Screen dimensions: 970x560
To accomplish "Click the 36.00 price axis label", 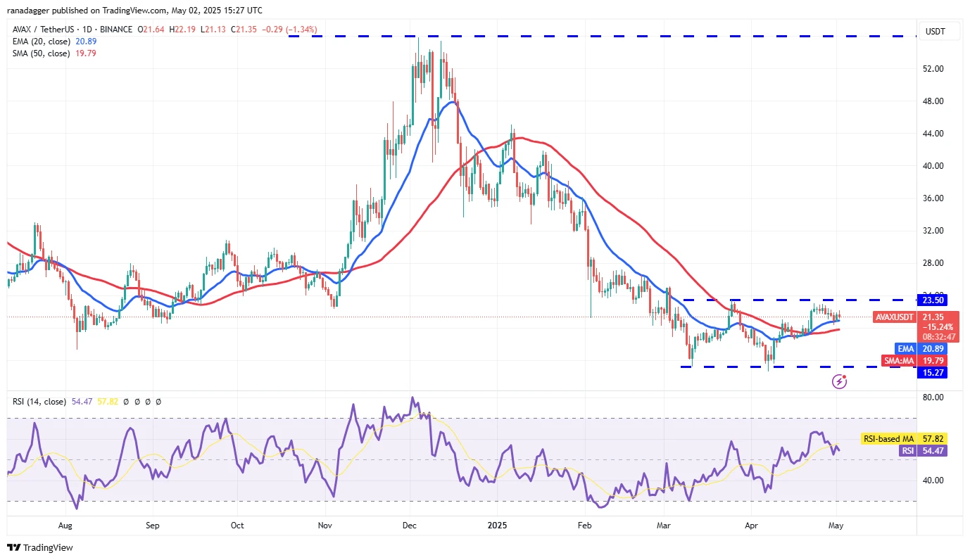I will [933, 198].
